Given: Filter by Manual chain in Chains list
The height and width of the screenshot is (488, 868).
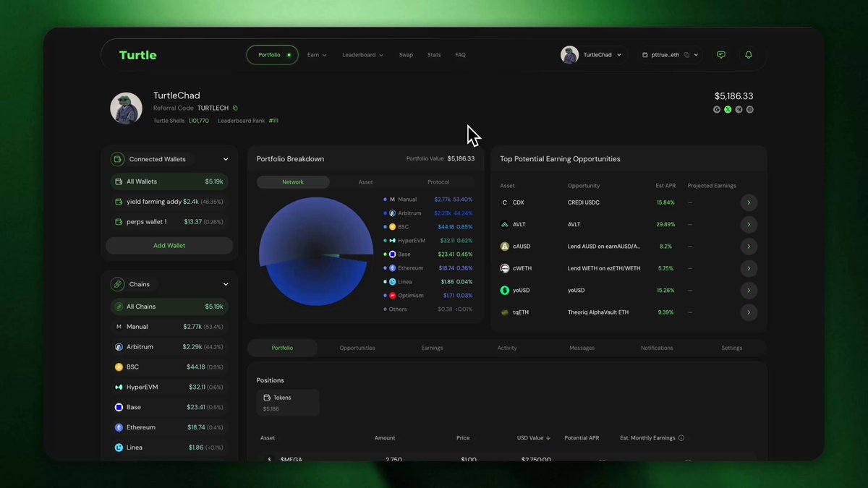Looking at the screenshot, I should pos(169,327).
